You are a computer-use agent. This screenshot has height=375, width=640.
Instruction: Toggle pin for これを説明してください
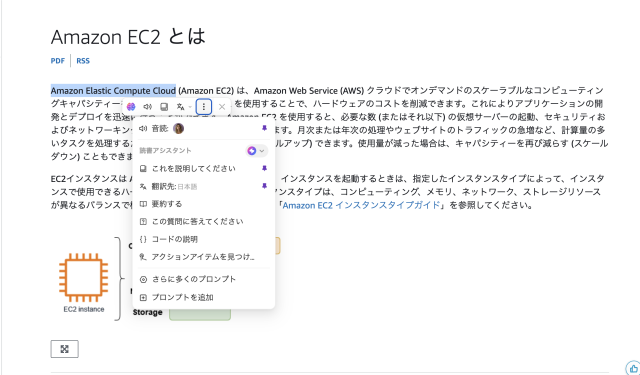(264, 168)
